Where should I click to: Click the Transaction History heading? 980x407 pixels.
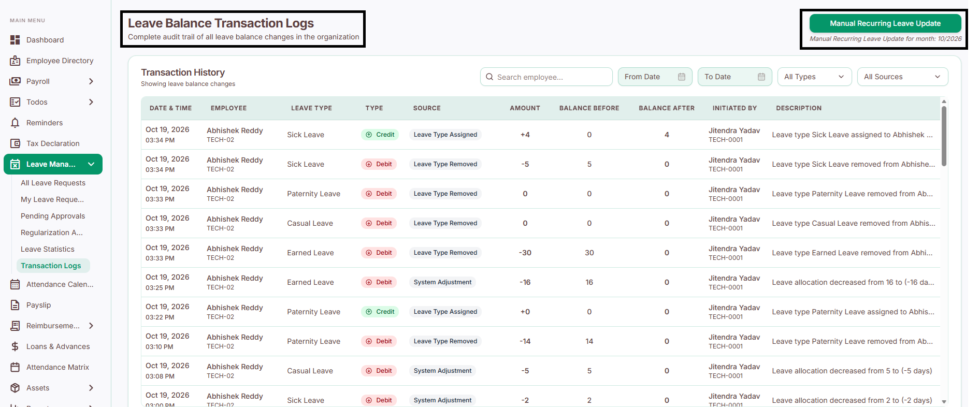[x=183, y=72]
